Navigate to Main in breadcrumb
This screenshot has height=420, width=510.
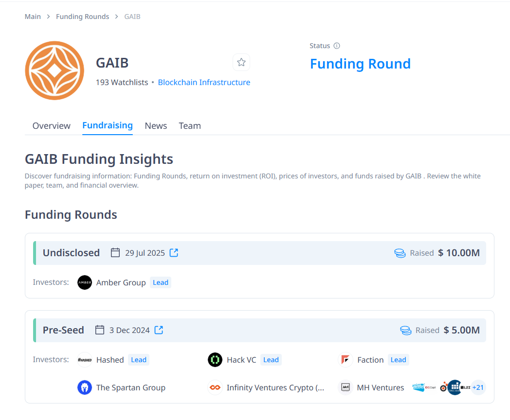[x=33, y=17]
